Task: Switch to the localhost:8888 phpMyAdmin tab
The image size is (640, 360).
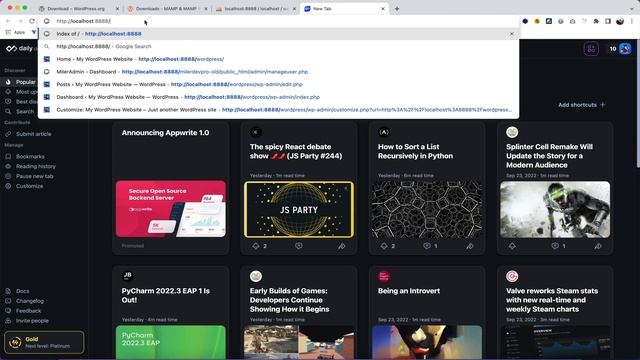Action: point(256,9)
